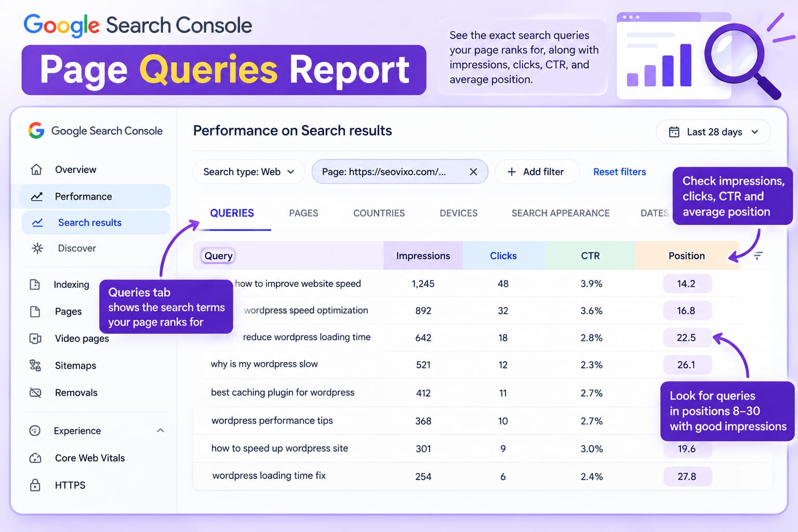Screen dimensions: 798x532
Task: Click the 'wordpress performance tips' query row
Action: coord(272,420)
